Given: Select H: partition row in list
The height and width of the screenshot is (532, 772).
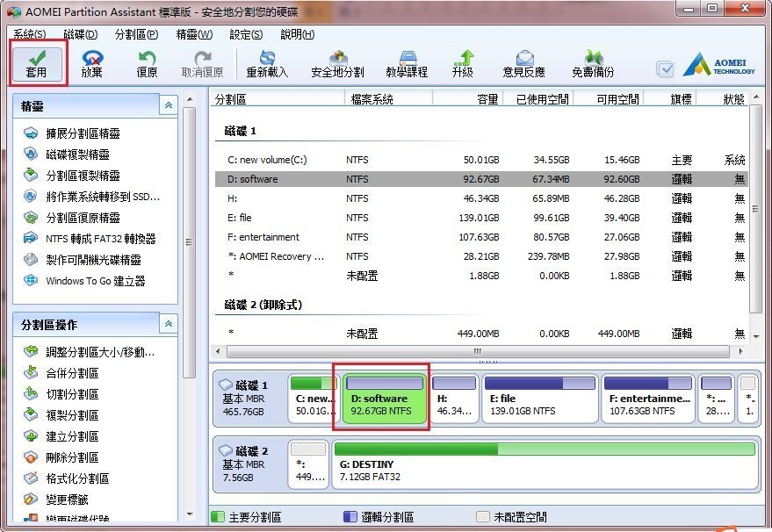Looking at the screenshot, I should tap(481, 198).
